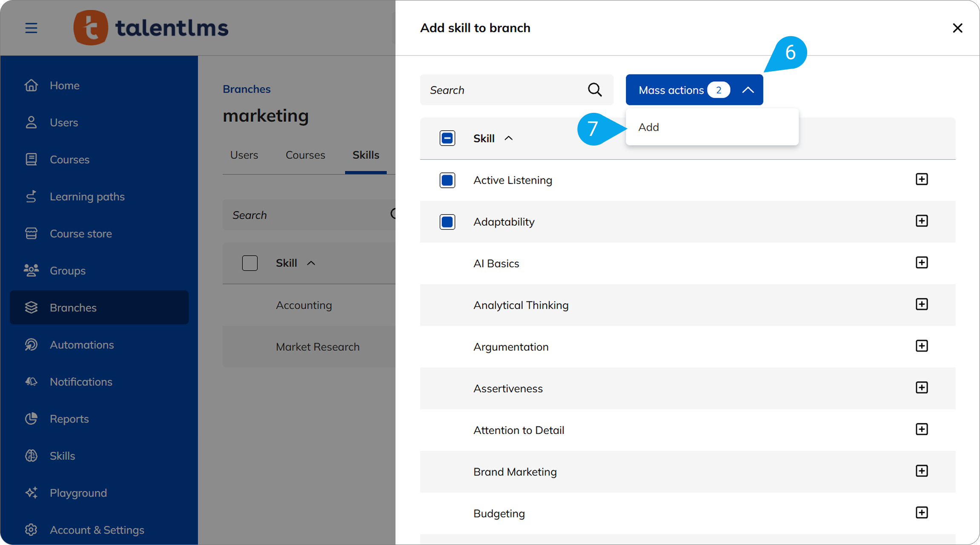
Task: Switch to the Courses tab
Action: [305, 155]
